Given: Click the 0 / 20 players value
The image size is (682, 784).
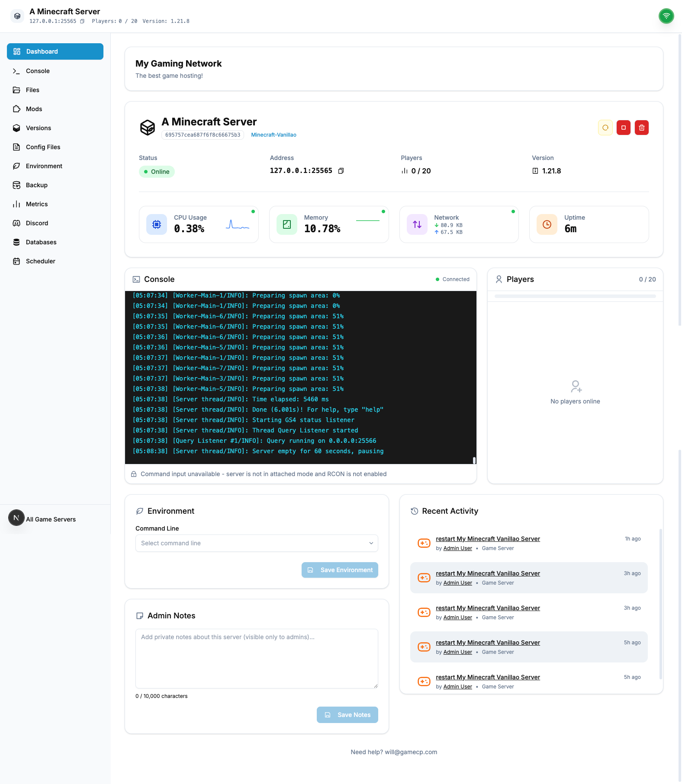Looking at the screenshot, I should click(x=421, y=171).
